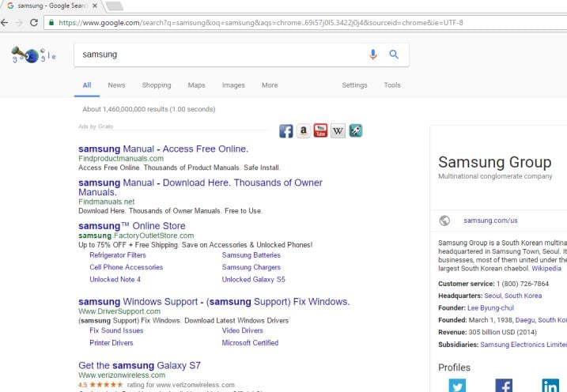Open 'Get the samsung Galaxy S7' link
Viewport: 567px width, 392px height.
tap(139, 366)
